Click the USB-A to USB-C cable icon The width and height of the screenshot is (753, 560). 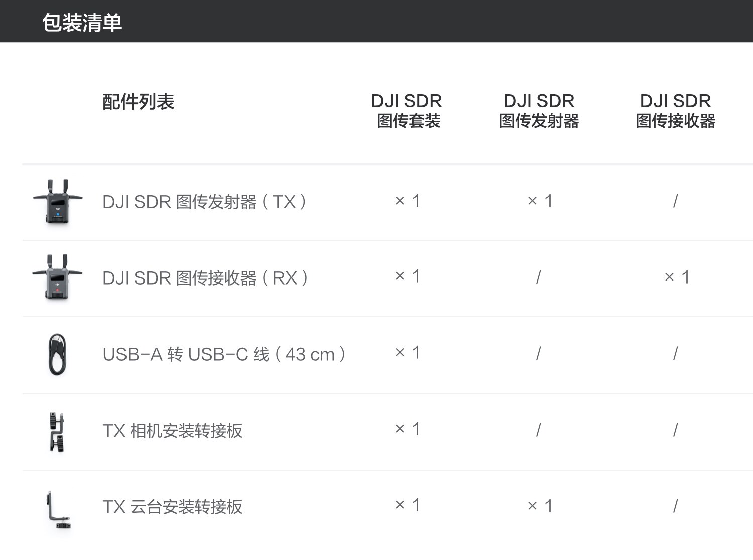point(57,354)
